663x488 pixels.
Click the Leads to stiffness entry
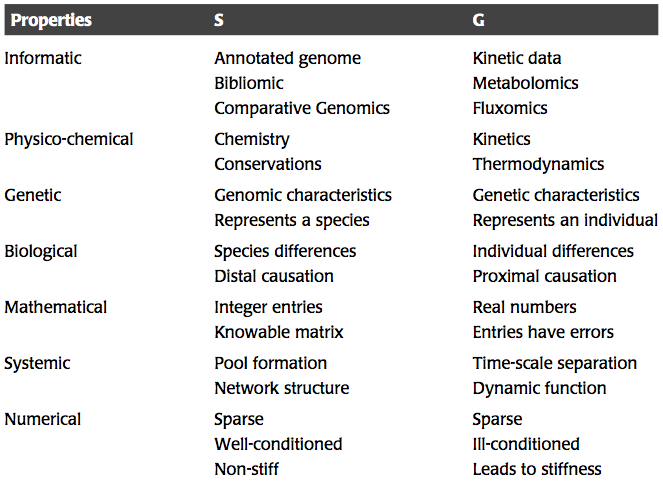click(537, 469)
